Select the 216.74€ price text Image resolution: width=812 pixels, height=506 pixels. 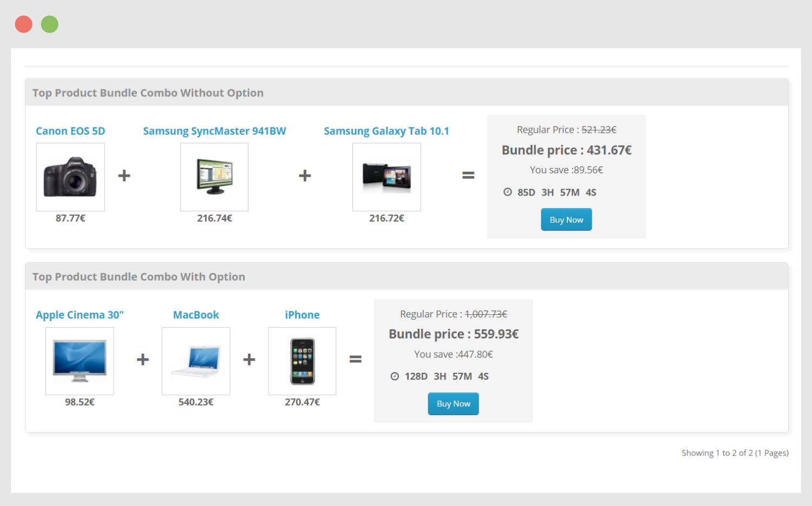(214, 218)
